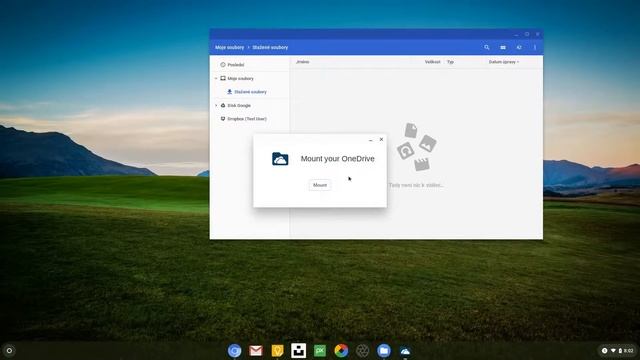Maximize the Files app window

527,34
